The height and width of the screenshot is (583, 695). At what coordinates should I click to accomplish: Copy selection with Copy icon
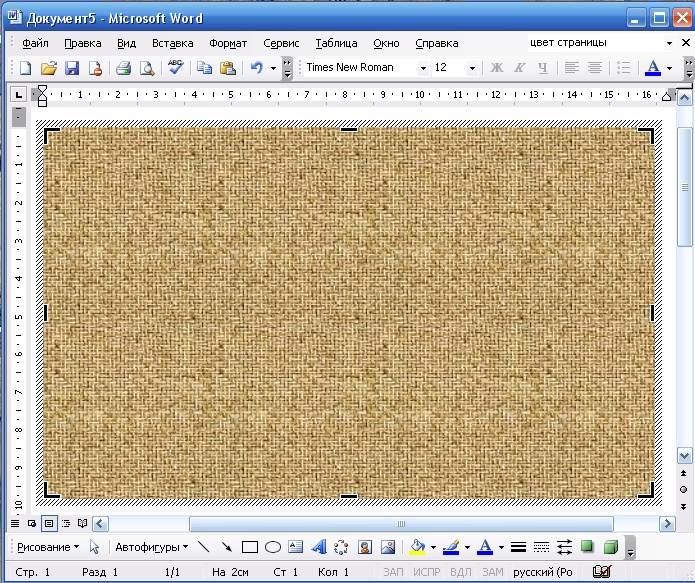(x=204, y=68)
